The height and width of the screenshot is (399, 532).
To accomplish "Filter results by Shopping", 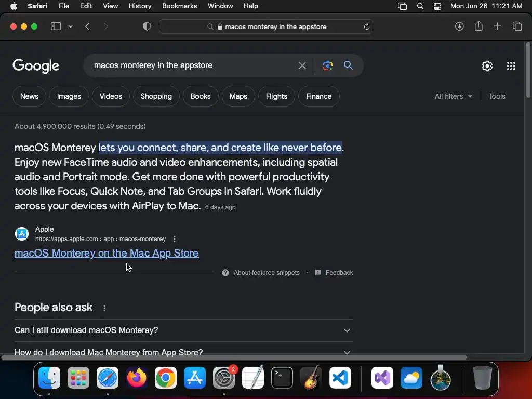I will coord(156,96).
